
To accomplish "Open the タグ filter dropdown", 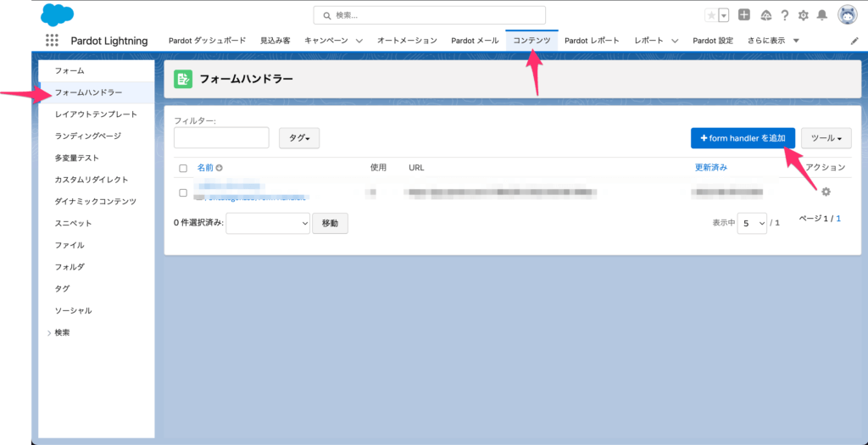I will [x=299, y=138].
